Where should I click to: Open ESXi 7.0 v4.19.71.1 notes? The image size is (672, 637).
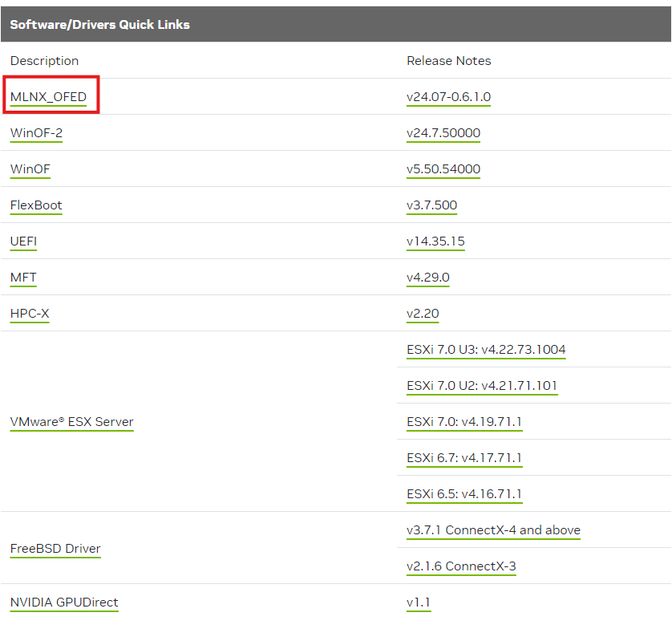(464, 422)
